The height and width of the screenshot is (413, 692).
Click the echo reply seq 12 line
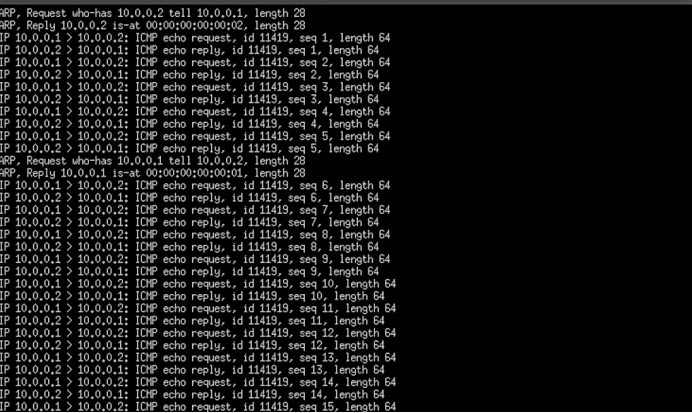[x=192, y=346]
